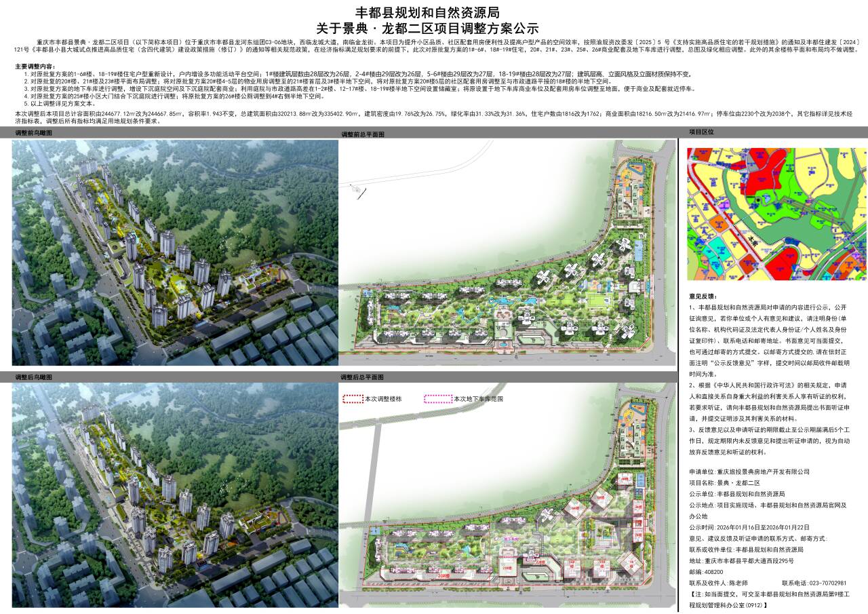Click the 调整后鸟瞰图 aerial rendering image
Viewport: 868px width, 614px height.
[175, 495]
